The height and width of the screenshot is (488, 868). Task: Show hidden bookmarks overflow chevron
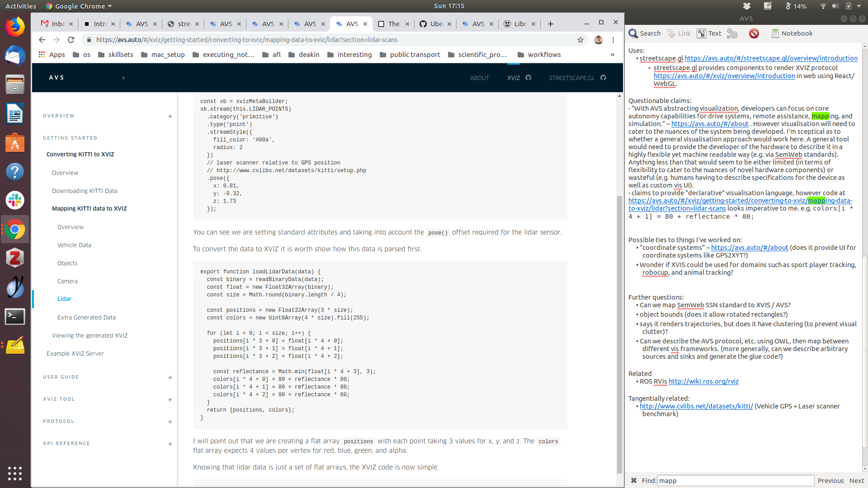pyautogui.click(x=613, y=55)
